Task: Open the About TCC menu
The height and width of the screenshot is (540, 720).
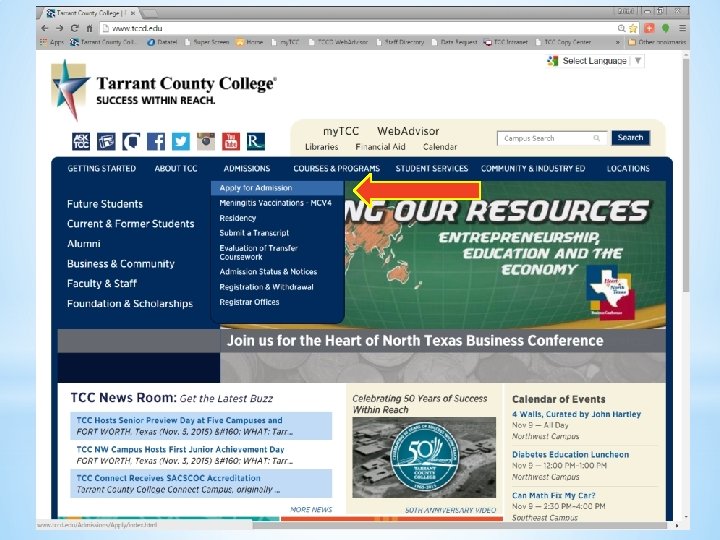Action: (x=176, y=169)
